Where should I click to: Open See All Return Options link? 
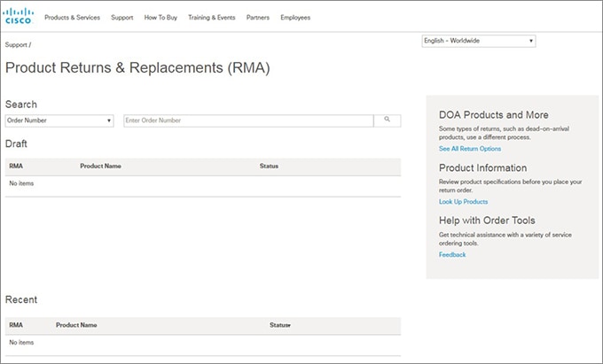pyautogui.click(x=470, y=149)
